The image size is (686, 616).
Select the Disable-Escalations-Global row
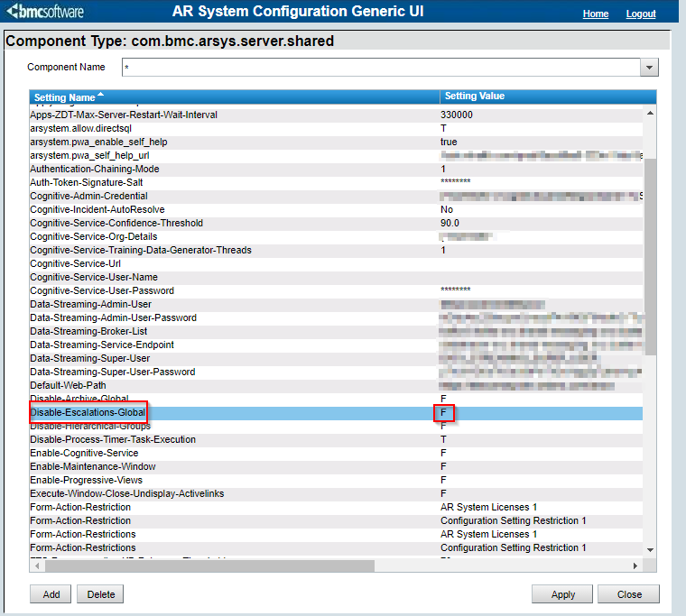coord(88,412)
